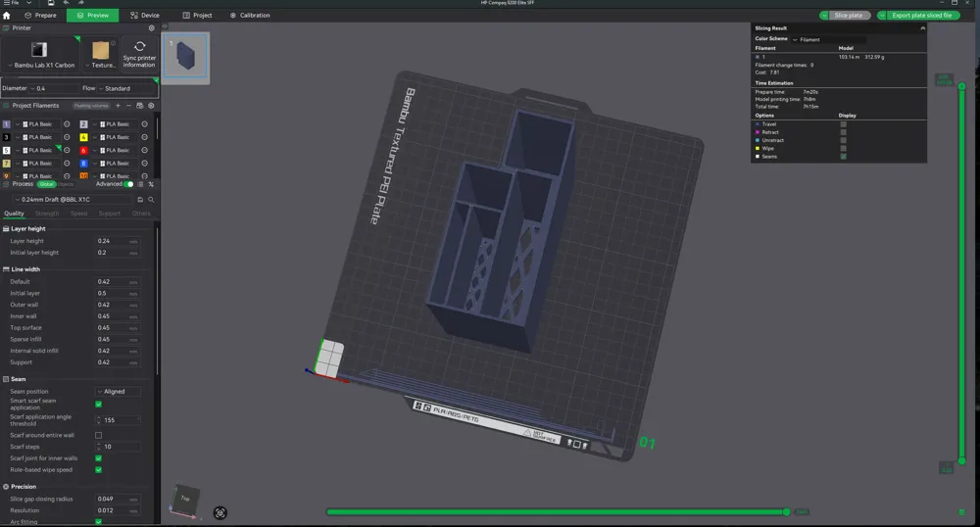
Task: Edit filament 6 PLA Basic preset icon
Action: [144, 151]
